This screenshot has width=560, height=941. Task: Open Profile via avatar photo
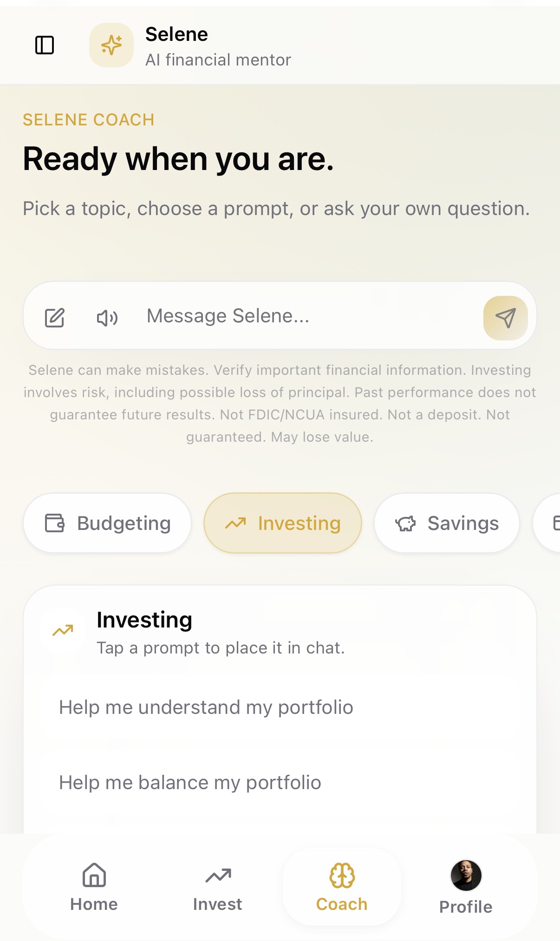(x=466, y=876)
